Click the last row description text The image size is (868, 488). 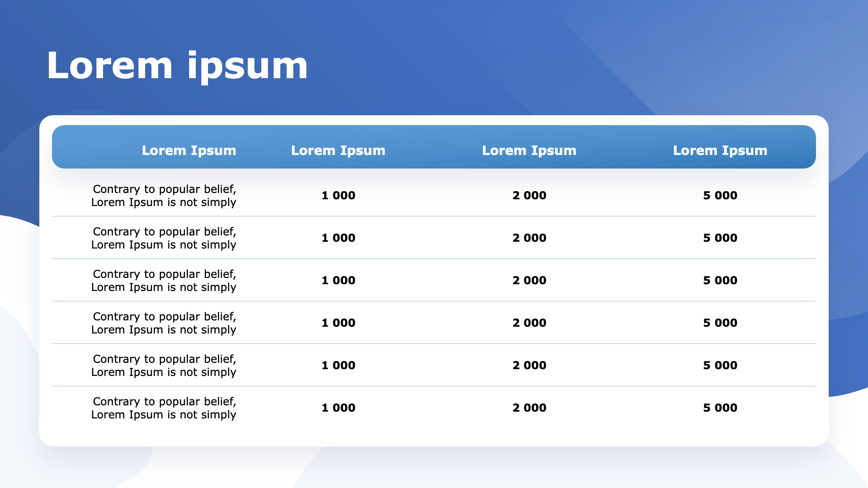point(164,408)
